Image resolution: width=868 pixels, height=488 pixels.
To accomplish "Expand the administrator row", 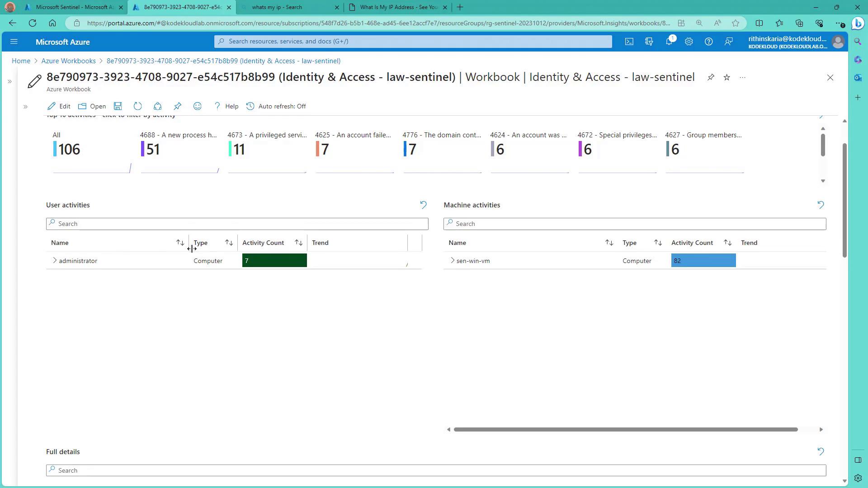I will (55, 260).
